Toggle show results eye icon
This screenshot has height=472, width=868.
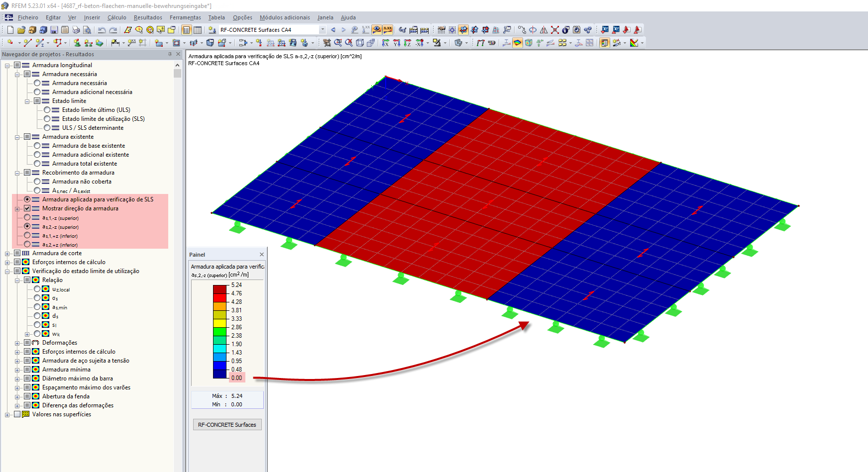pyautogui.click(x=377, y=30)
